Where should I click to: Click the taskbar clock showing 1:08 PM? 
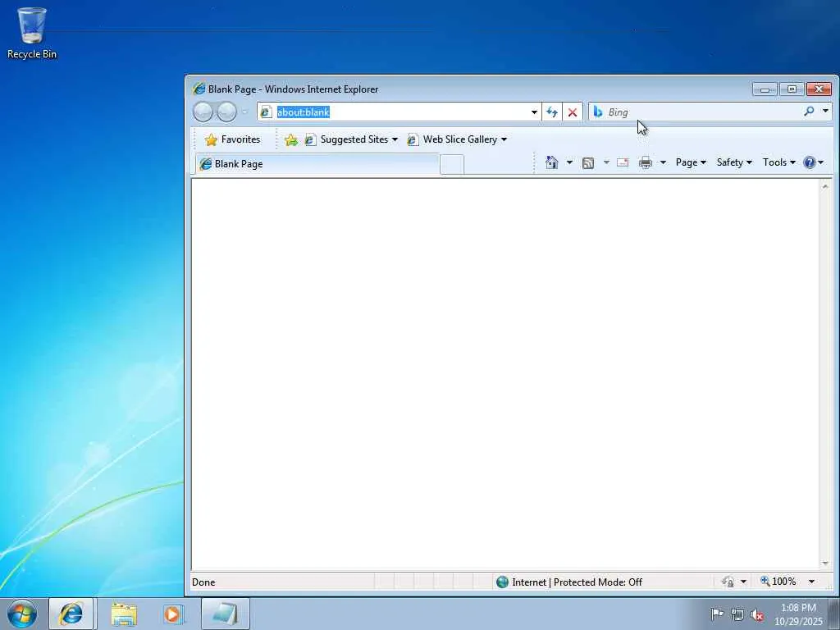(x=798, y=614)
